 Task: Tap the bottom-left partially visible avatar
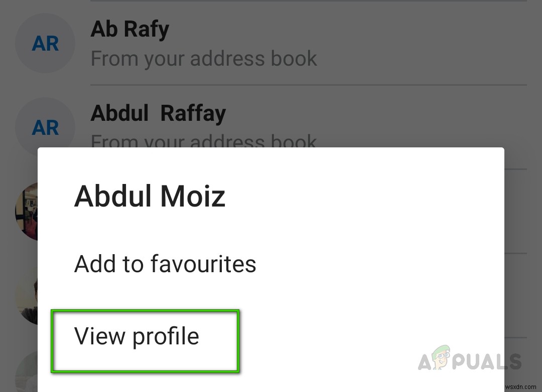pos(26,373)
